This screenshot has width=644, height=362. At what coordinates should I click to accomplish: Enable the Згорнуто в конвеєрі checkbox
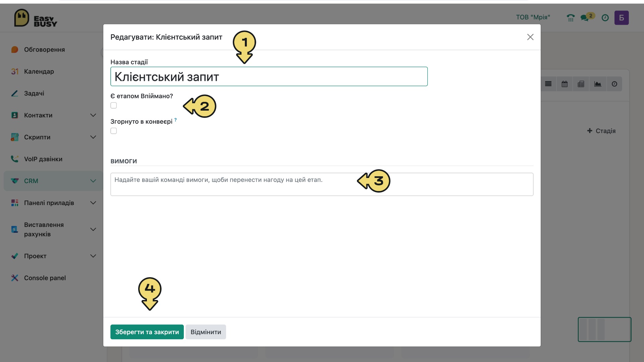114,131
